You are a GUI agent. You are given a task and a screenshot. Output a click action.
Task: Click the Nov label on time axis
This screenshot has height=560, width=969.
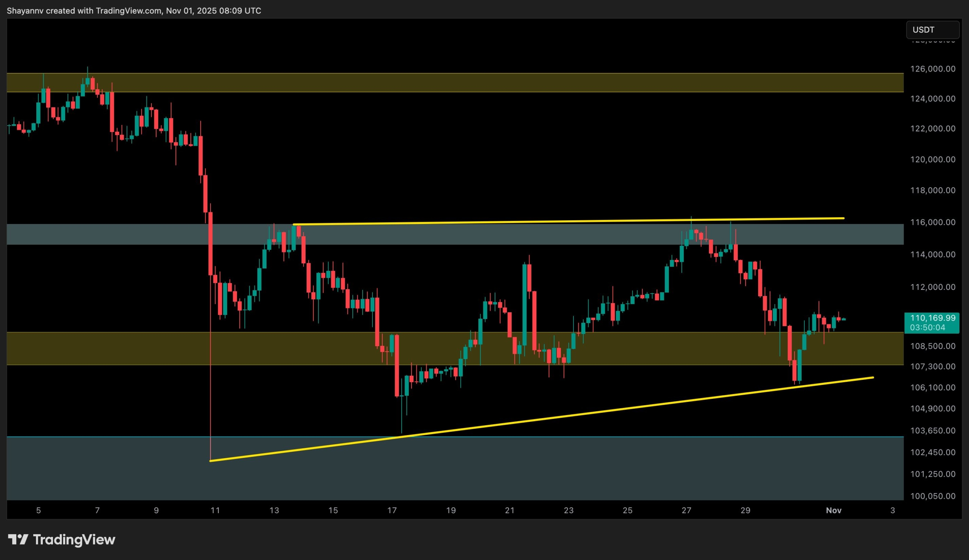(x=833, y=510)
